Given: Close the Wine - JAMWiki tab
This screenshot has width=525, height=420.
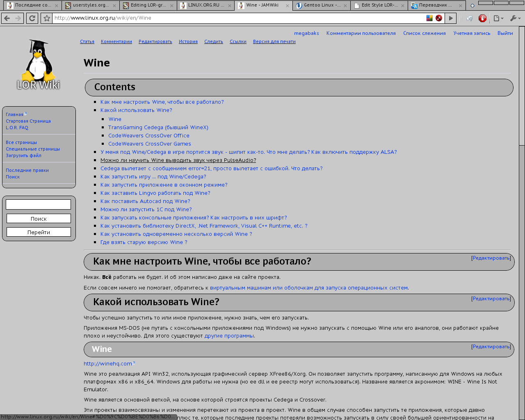Looking at the screenshot, I should (x=287, y=6).
